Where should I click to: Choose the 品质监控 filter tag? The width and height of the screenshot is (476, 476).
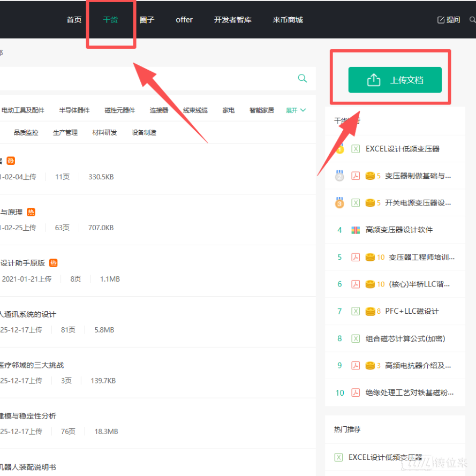26,133
